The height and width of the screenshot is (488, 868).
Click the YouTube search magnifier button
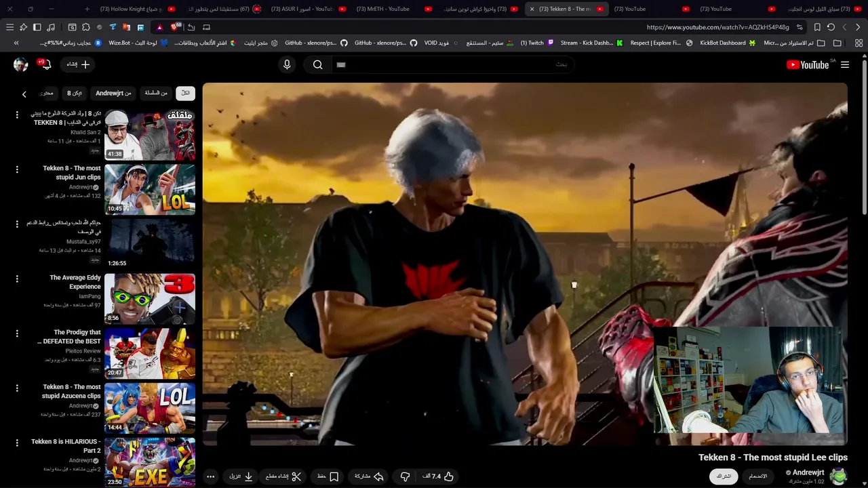pyautogui.click(x=317, y=64)
